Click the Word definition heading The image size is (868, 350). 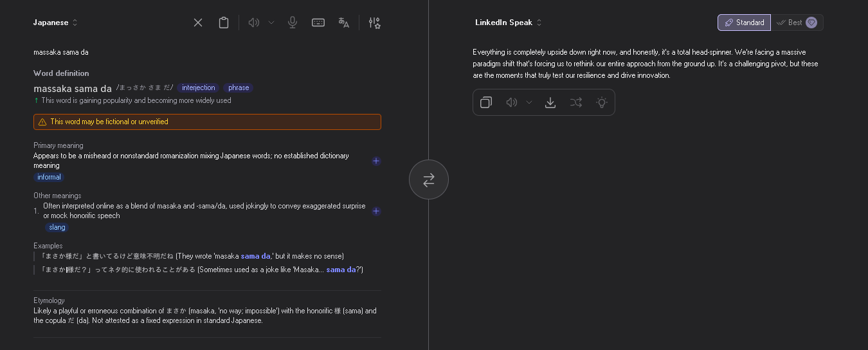tap(61, 73)
